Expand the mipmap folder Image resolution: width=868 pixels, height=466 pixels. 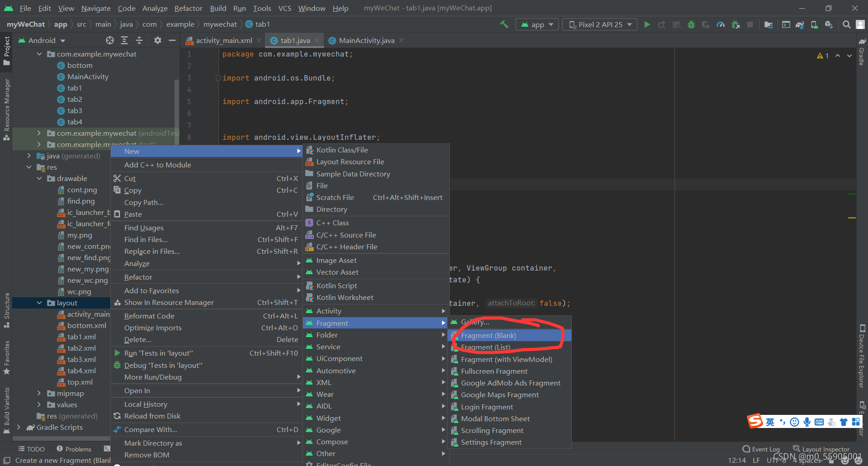[x=39, y=393]
